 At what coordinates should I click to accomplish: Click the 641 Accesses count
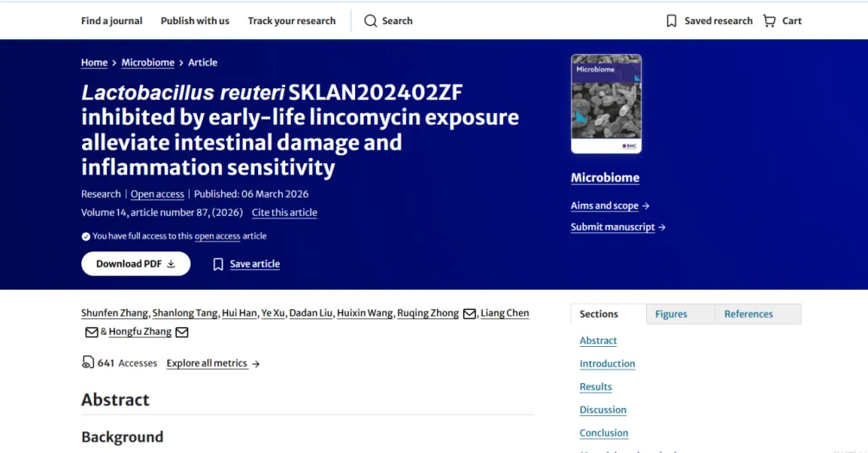pyautogui.click(x=127, y=363)
